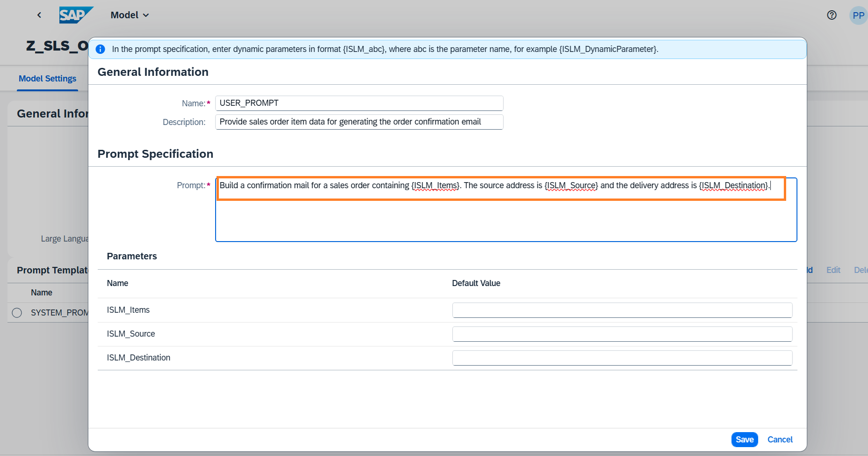Click the Edit button in Prompt Templates
The height and width of the screenshot is (456, 868).
tap(833, 270)
